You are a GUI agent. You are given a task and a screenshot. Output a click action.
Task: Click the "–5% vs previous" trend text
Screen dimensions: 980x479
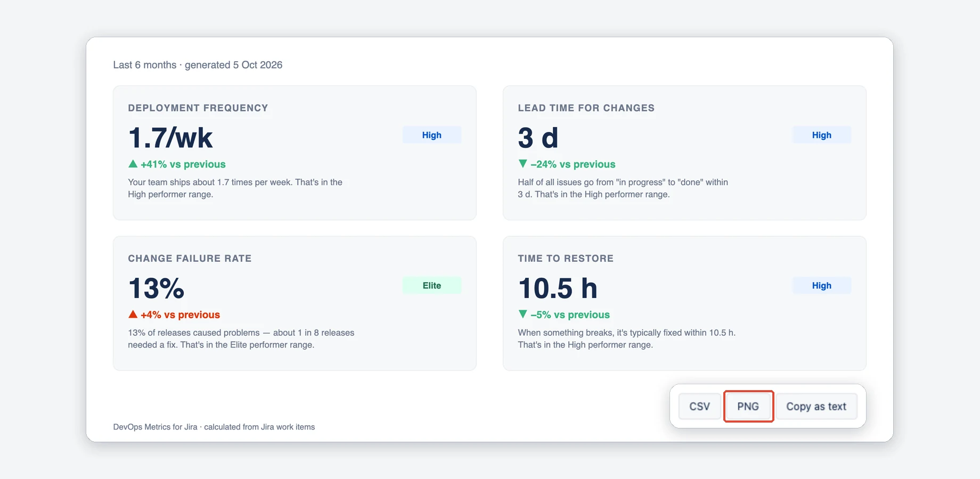click(x=570, y=315)
